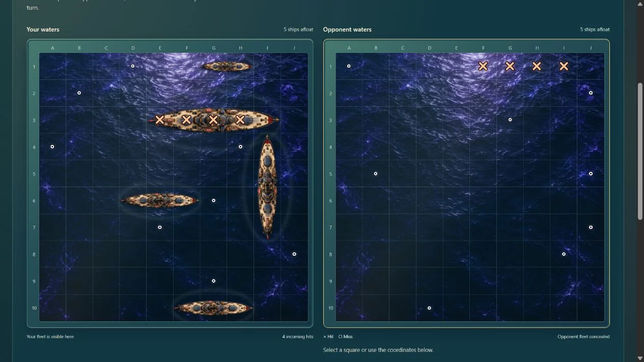Screen dimensions: 644x362
Task: Click the damaged battleship's unhit end at I3
Action: (x=267, y=120)
